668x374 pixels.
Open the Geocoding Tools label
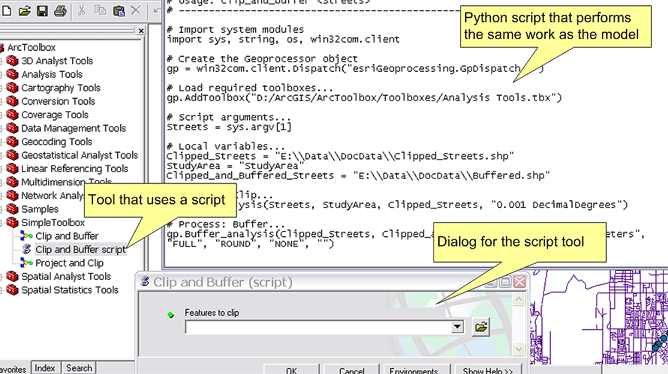pyautogui.click(x=57, y=141)
